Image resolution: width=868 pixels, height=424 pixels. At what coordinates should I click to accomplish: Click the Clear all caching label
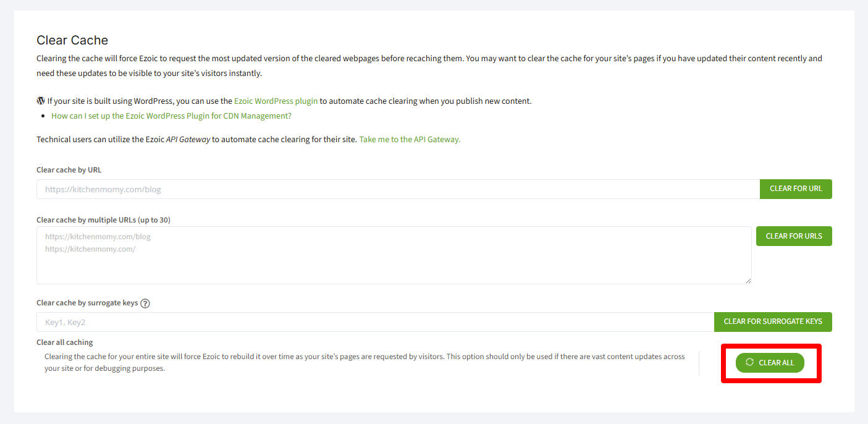65,342
